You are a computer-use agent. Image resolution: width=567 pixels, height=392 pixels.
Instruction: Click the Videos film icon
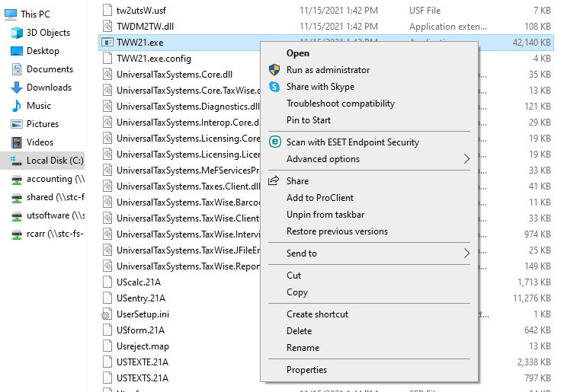17,142
